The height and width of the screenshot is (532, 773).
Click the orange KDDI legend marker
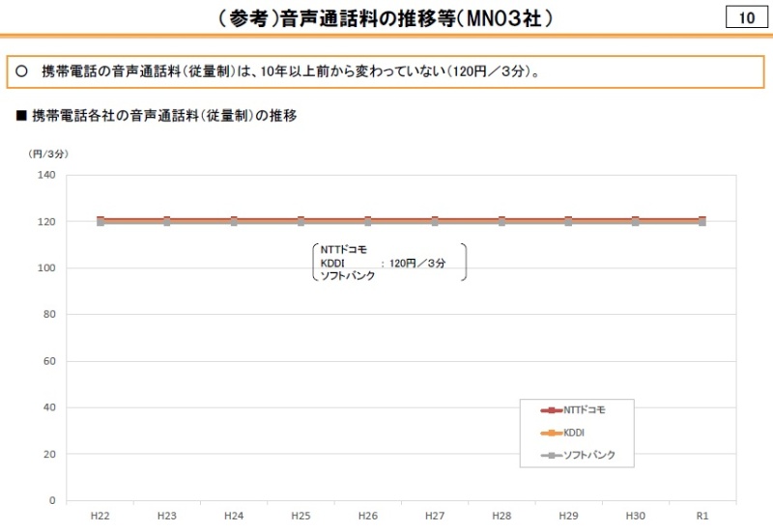pyautogui.click(x=552, y=433)
